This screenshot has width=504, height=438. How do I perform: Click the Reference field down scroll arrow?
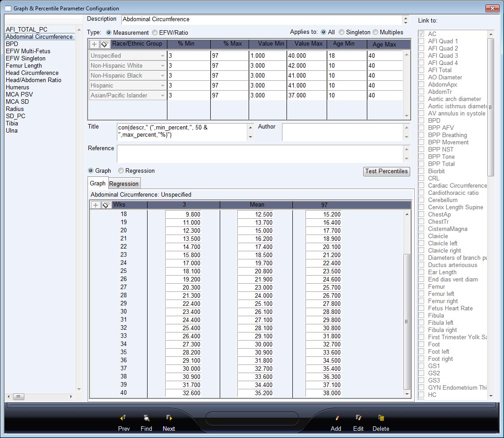click(x=407, y=159)
